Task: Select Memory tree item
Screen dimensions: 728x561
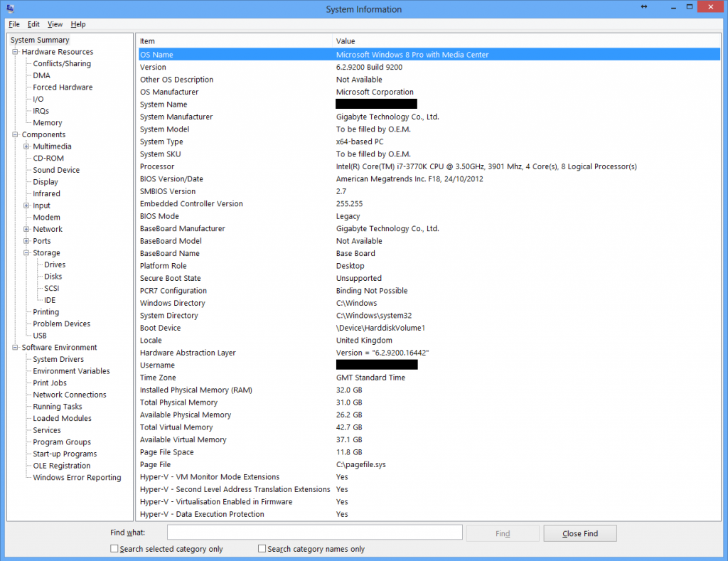Action: coord(48,122)
